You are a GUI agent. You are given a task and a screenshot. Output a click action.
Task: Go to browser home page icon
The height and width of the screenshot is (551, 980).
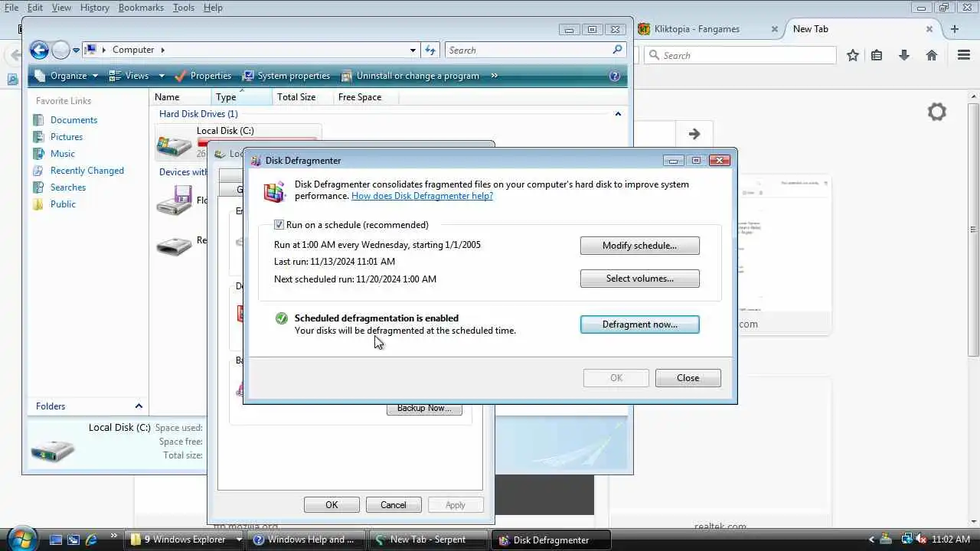(x=932, y=55)
